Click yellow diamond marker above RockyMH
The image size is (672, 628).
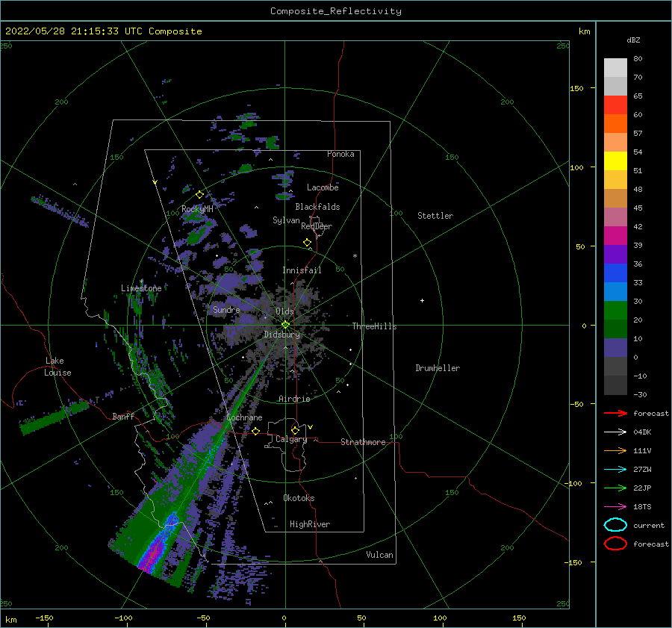coord(199,195)
